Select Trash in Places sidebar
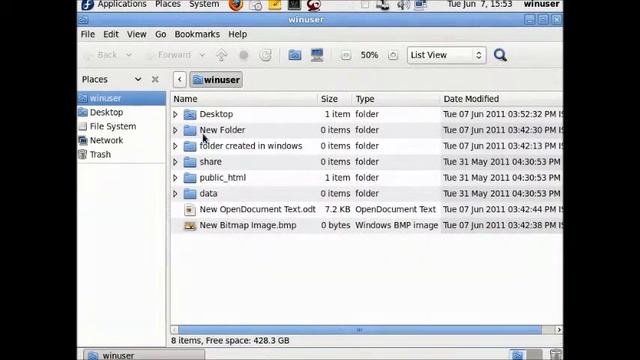640x360 pixels. [x=122, y=154]
